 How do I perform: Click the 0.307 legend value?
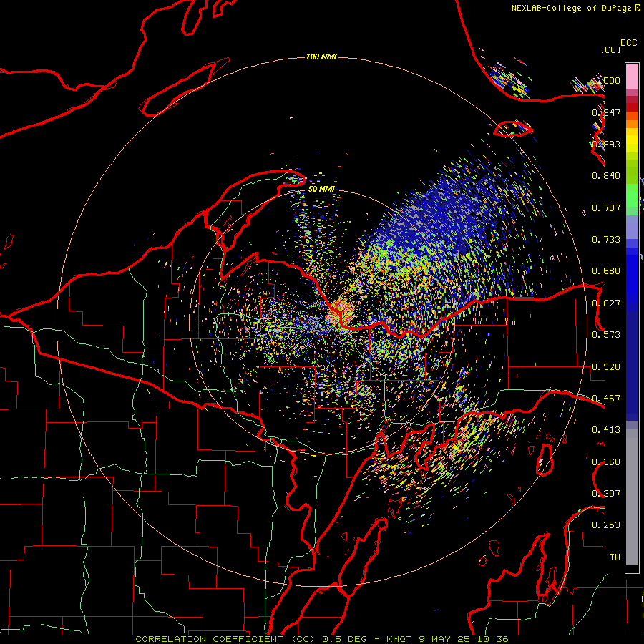pos(606,494)
